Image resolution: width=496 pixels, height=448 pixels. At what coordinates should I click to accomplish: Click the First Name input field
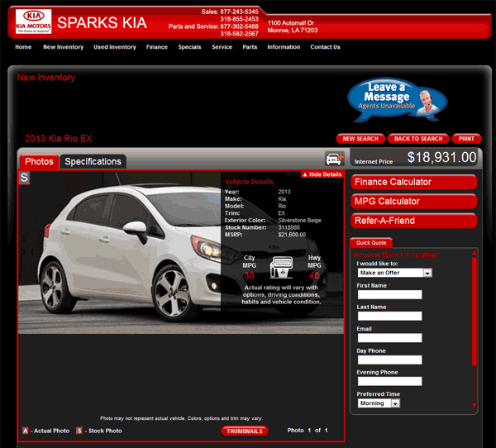click(389, 294)
